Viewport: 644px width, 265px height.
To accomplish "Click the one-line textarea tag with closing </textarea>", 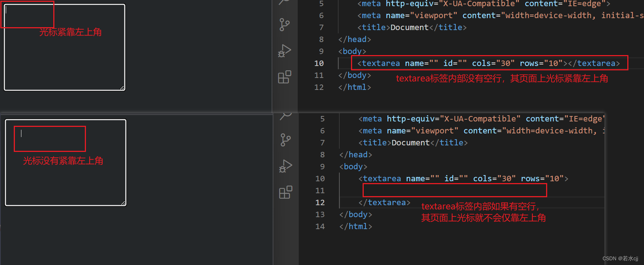I will (x=489, y=63).
